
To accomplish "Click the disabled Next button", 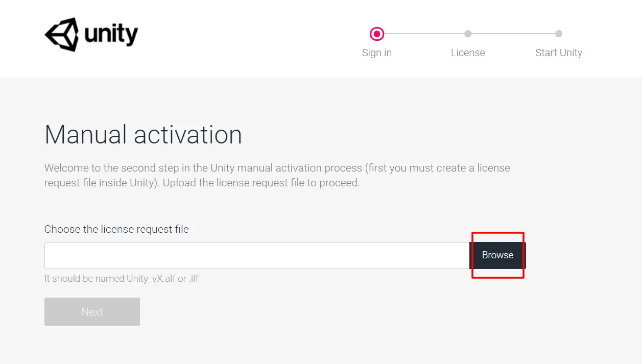I will [92, 312].
